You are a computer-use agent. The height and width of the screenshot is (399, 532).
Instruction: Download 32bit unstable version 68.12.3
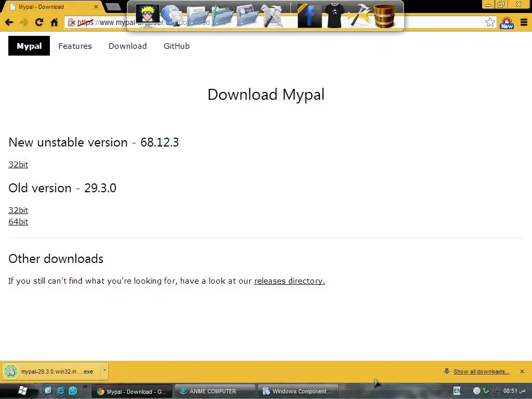18,165
